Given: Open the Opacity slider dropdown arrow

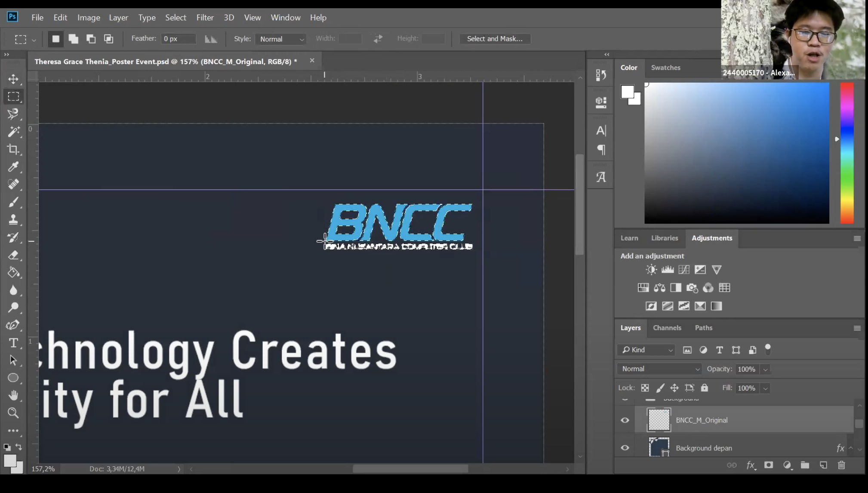Looking at the screenshot, I should tap(765, 369).
